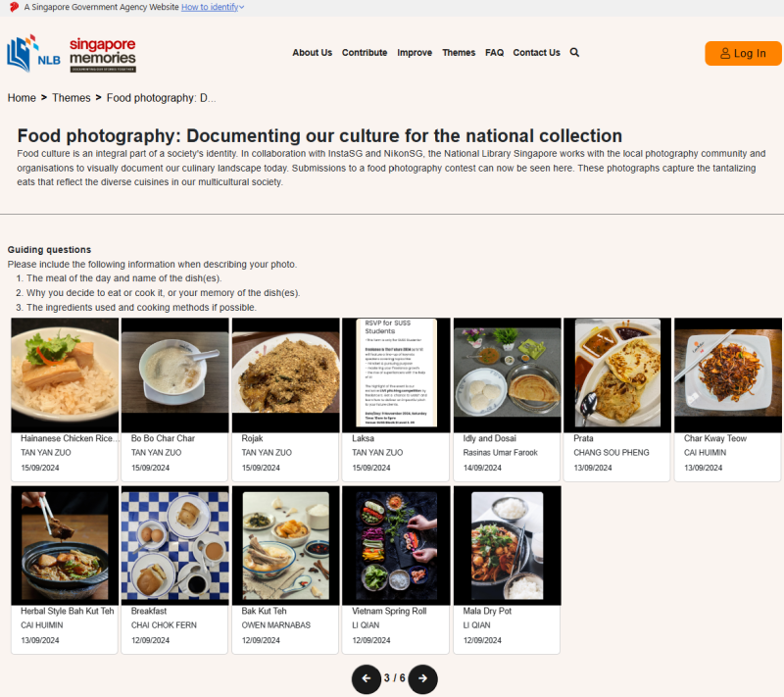Navigate to Home breadcrumb link
This screenshot has width=784, height=697.
(22, 98)
